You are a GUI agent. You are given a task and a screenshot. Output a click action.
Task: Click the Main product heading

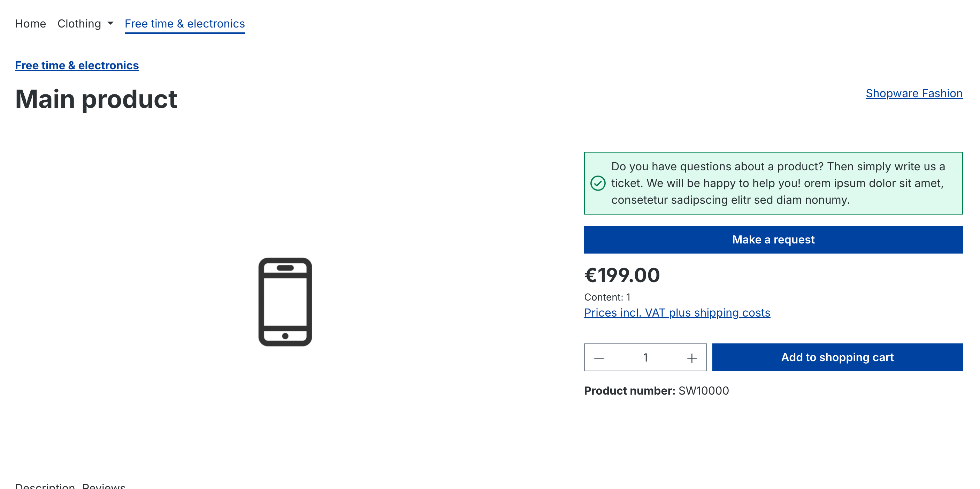(x=96, y=99)
